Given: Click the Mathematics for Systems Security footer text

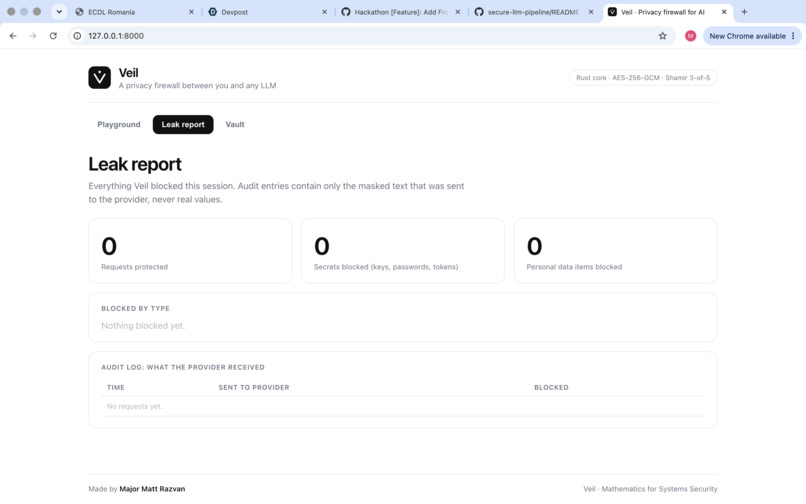Looking at the screenshot, I should pos(659,489).
